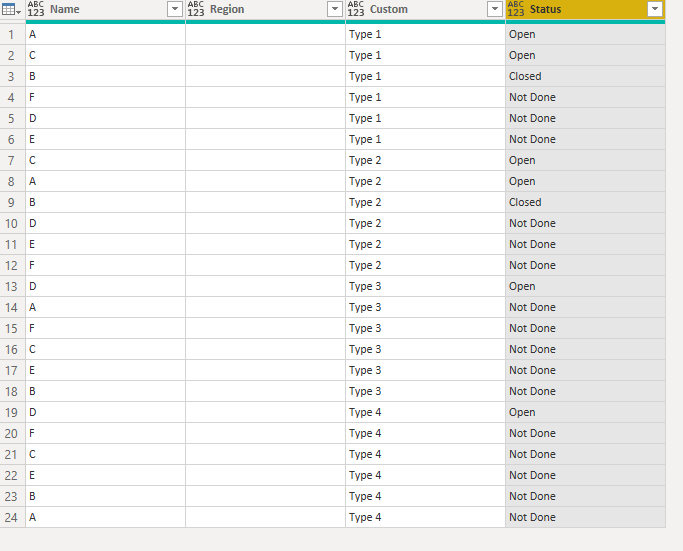Click 'Type 4' cell in row 21

click(x=425, y=454)
